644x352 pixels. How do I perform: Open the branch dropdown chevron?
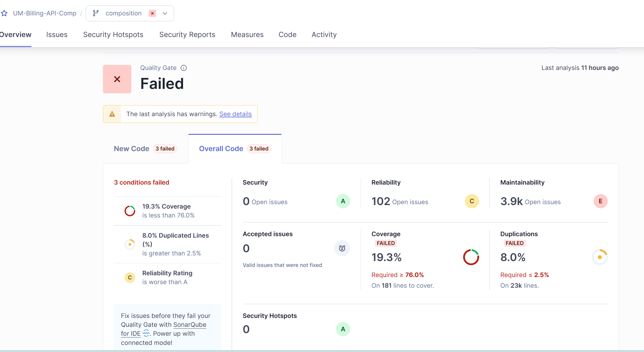(x=165, y=13)
